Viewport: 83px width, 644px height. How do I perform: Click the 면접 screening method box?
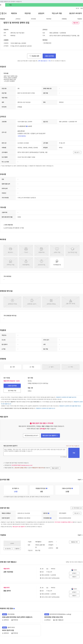[x=32, y=367]
